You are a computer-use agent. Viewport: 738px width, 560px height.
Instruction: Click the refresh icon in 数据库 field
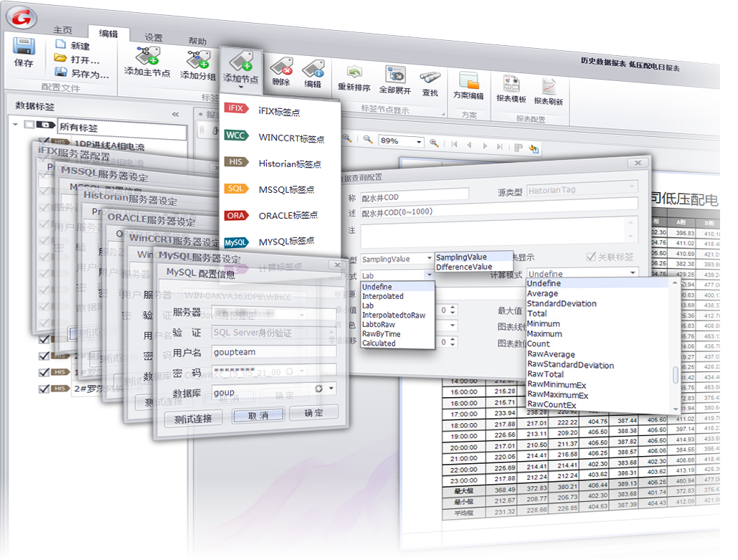pos(318,388)
